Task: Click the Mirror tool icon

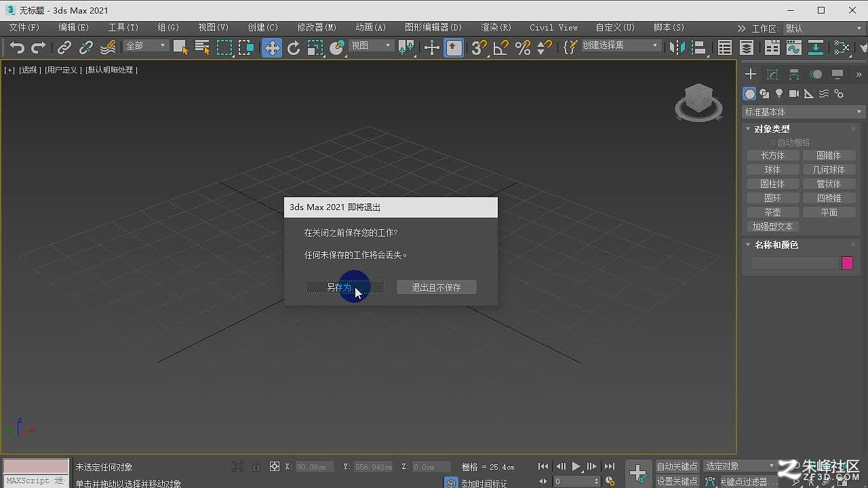Action: pos(676,47)
